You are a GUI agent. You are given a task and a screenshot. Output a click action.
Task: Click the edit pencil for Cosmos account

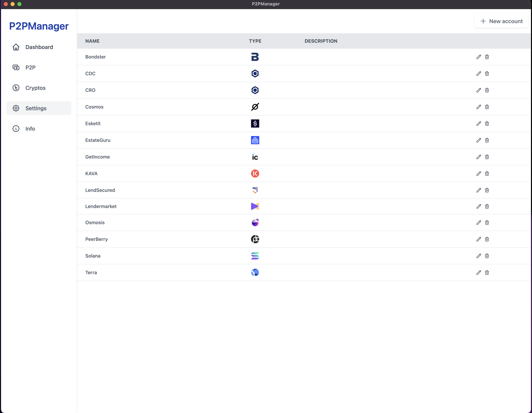coord(478,107)
